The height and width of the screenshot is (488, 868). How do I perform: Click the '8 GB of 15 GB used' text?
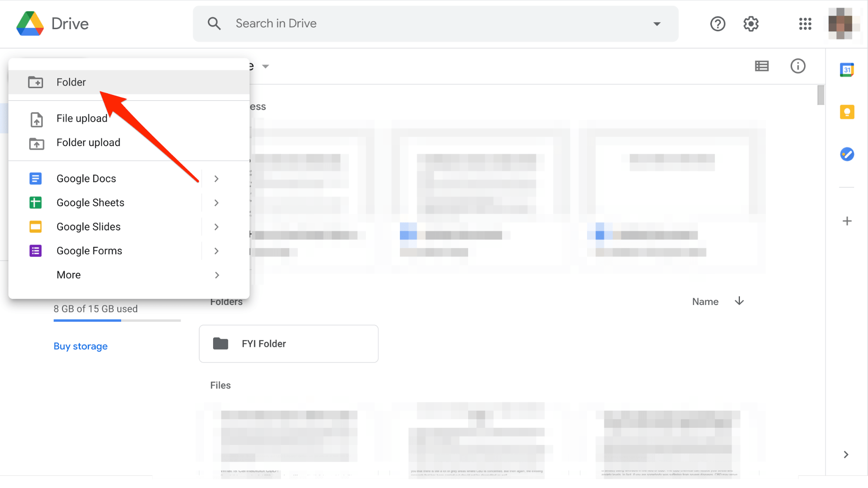click(96, 309)
